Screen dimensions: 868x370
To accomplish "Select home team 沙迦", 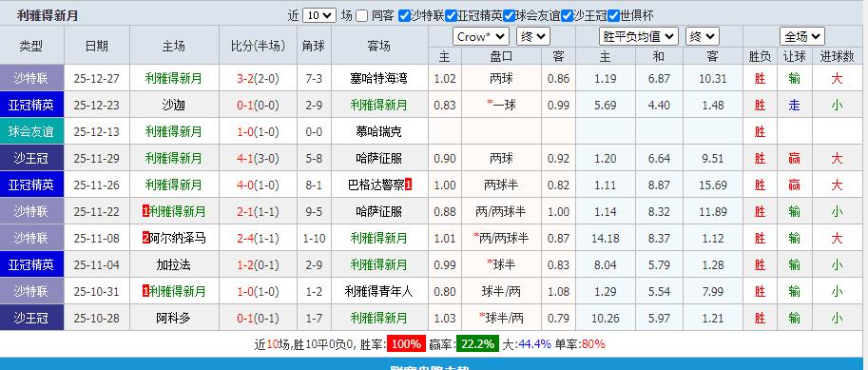I will (174, 106).
